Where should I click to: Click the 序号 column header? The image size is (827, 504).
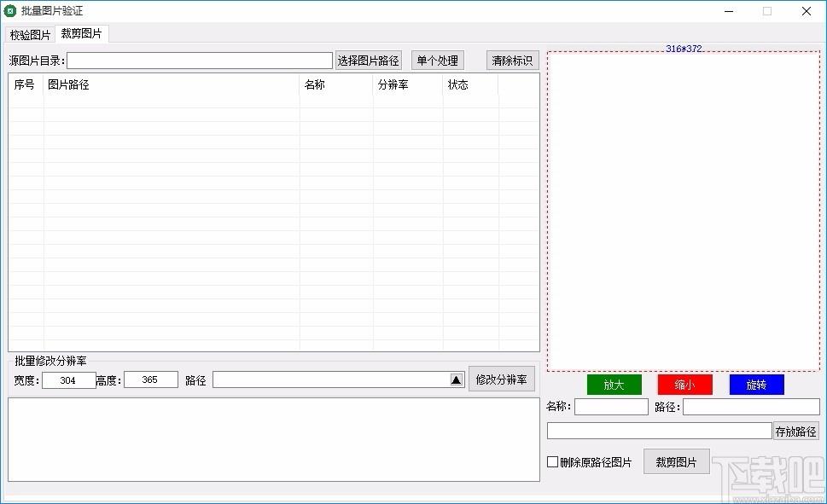coord(26,85)
